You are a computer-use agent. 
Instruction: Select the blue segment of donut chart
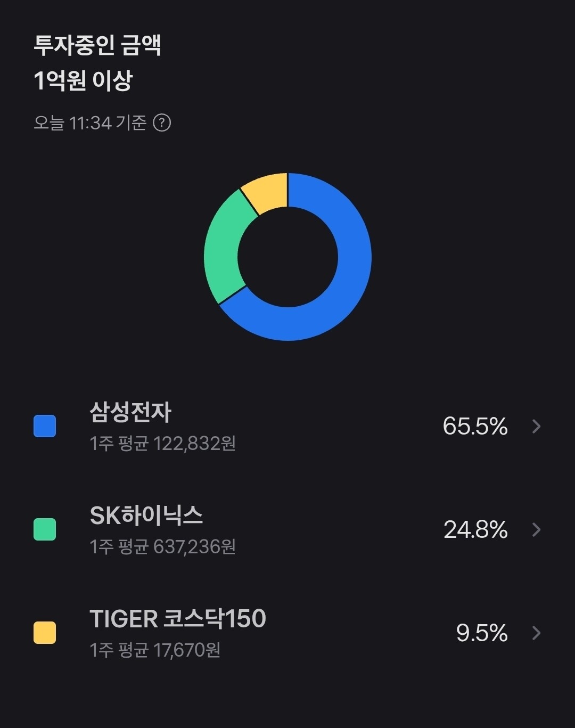(x=346, y=277)
